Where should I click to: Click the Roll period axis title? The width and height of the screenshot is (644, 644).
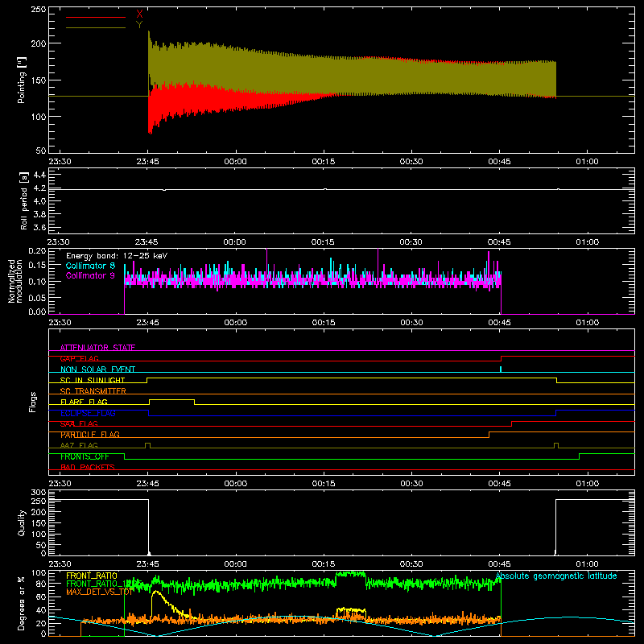[x=24, y=200]
